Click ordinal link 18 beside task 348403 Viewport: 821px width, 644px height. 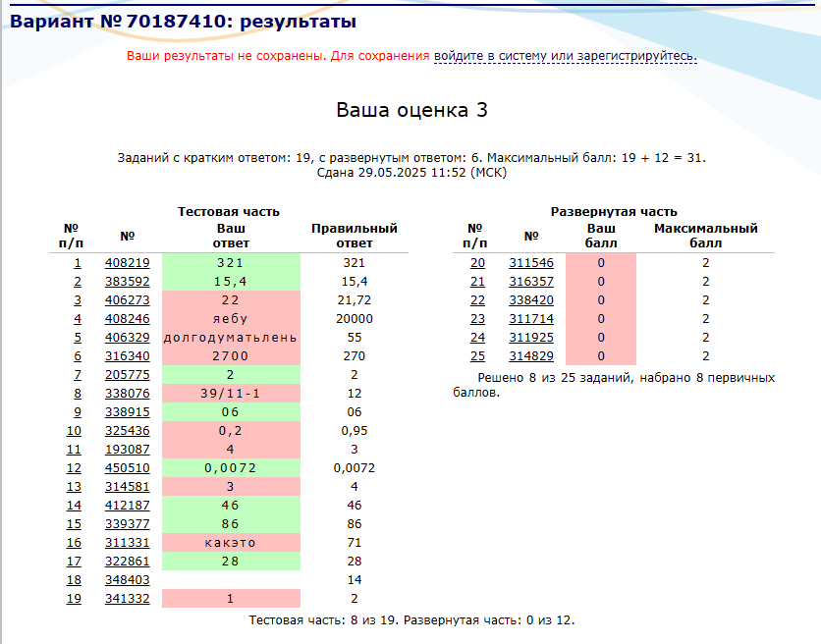tap(74, 579)
